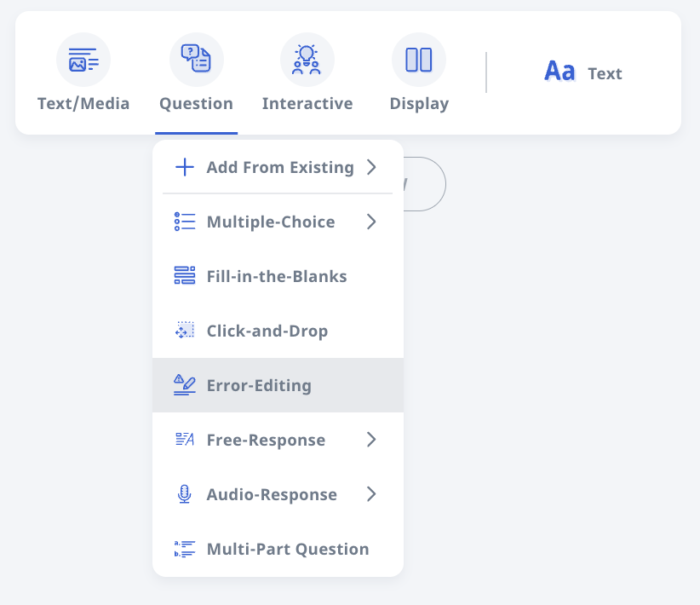Click the Click-and-Drop icon
The image size is (700, 605).
[185, 331]
